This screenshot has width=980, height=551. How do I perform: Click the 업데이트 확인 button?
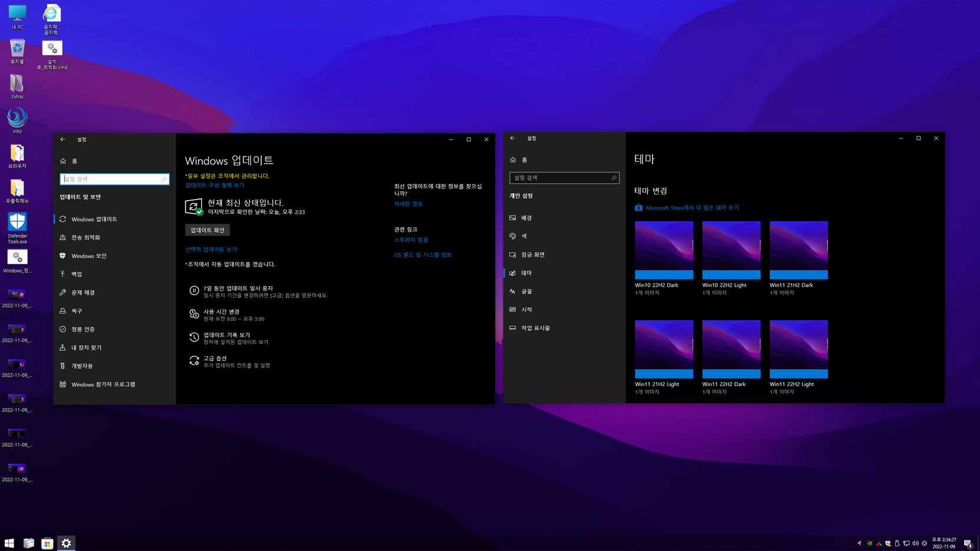point(207,230)
